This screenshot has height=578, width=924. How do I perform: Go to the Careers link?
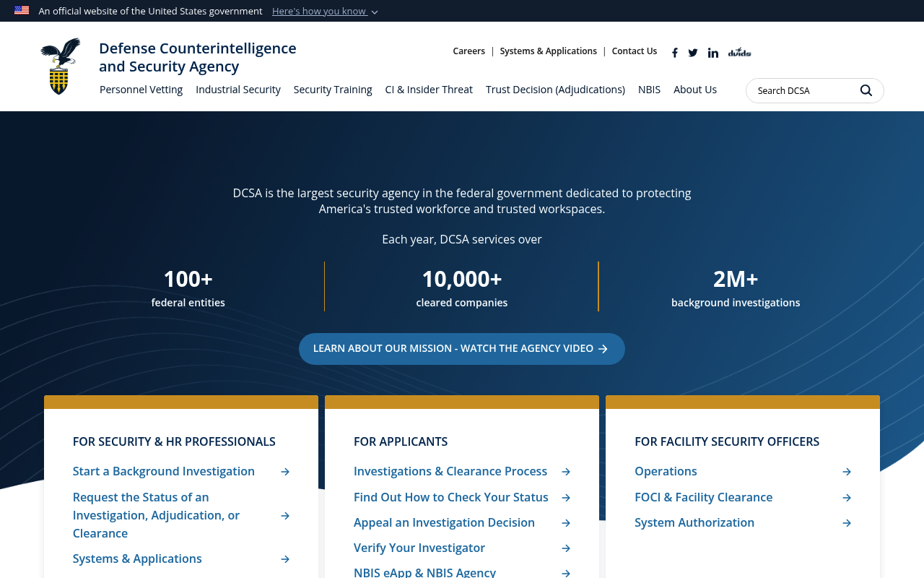469,51
